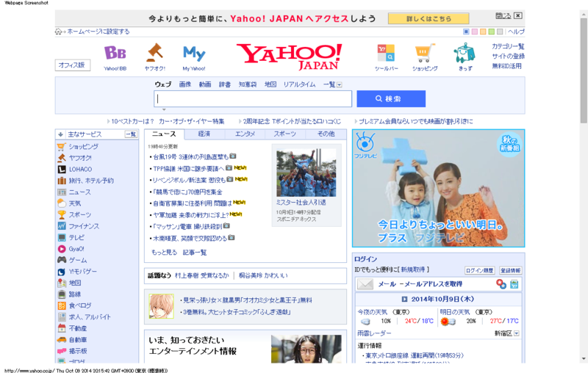Screen dimensions: 588x373
Task: Open the カテゴリ一覧 link
Action: tap(508, 46)
